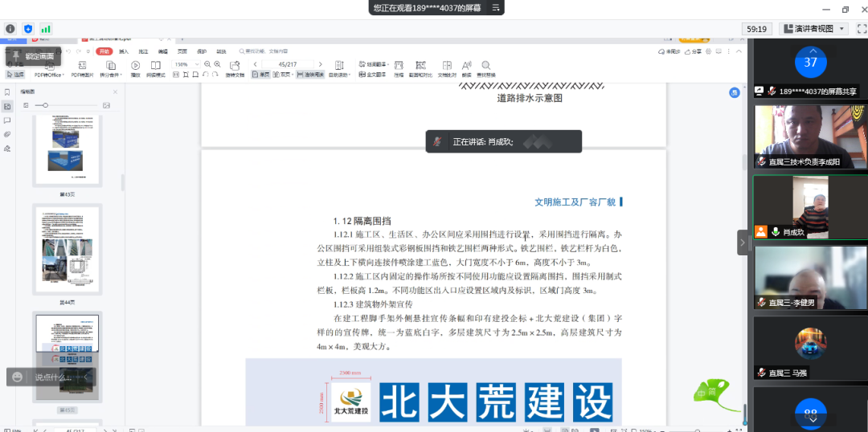The height and width of the screenshot is (432, 868).
Task: Select the 插入 menu tab
Action: (x=124, y=51)
